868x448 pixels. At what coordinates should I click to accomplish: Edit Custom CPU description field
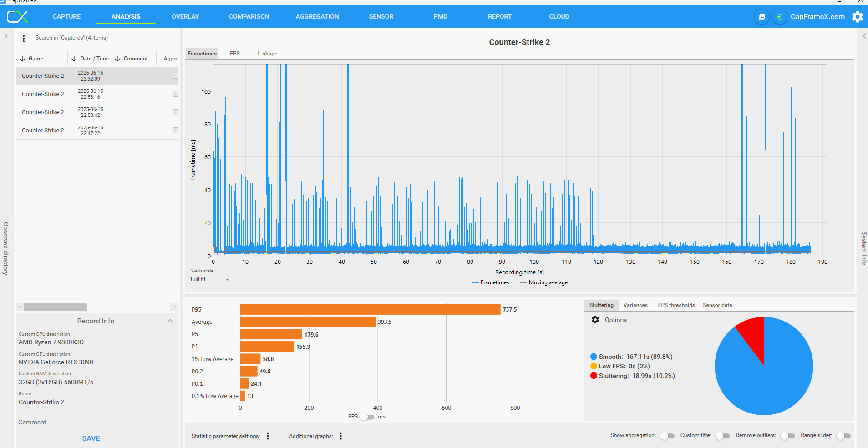coord(93,342)
